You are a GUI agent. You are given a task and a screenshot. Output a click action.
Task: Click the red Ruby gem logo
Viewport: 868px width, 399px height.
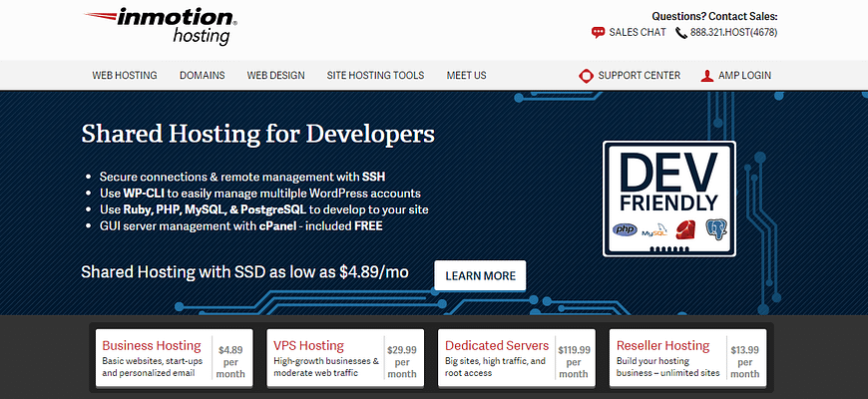pyautogui.click(x=685, y=229)
